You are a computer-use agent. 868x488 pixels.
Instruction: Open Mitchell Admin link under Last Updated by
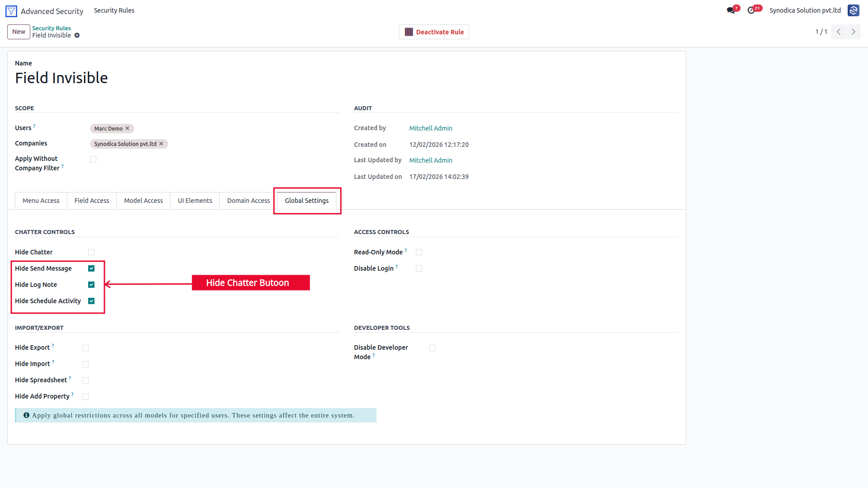[x=431, y=160]
